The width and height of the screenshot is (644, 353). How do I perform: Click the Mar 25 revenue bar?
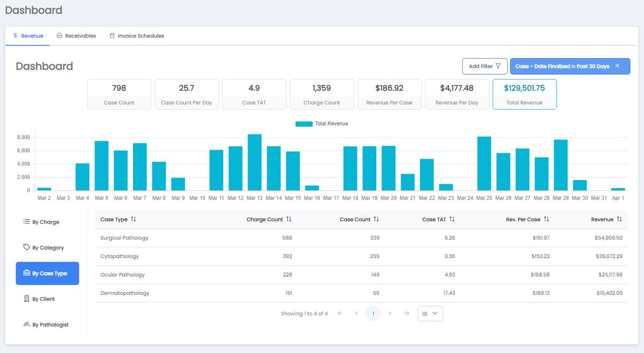pyautogui.click(x=484, y=163)
